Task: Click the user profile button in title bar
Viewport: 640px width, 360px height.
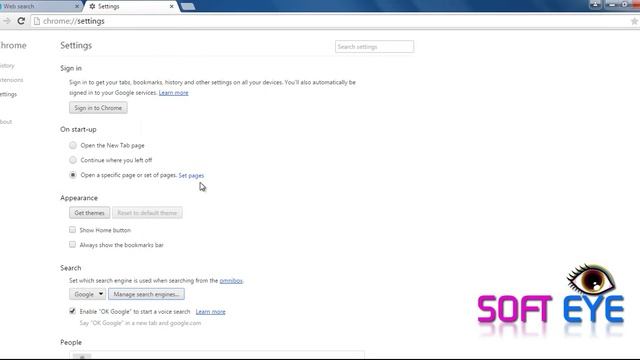Action: (595, 4)
